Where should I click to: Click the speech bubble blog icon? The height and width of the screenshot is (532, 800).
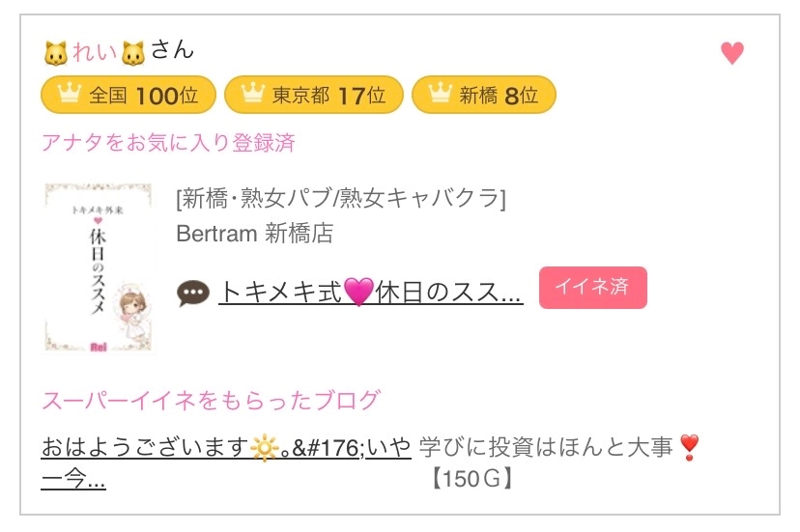(193, 293)
